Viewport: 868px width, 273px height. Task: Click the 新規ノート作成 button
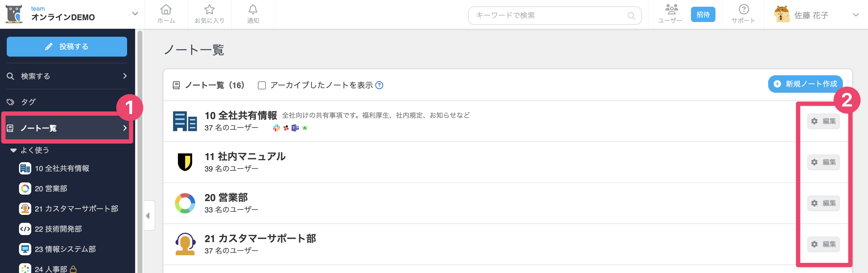(x=805, y=84)
